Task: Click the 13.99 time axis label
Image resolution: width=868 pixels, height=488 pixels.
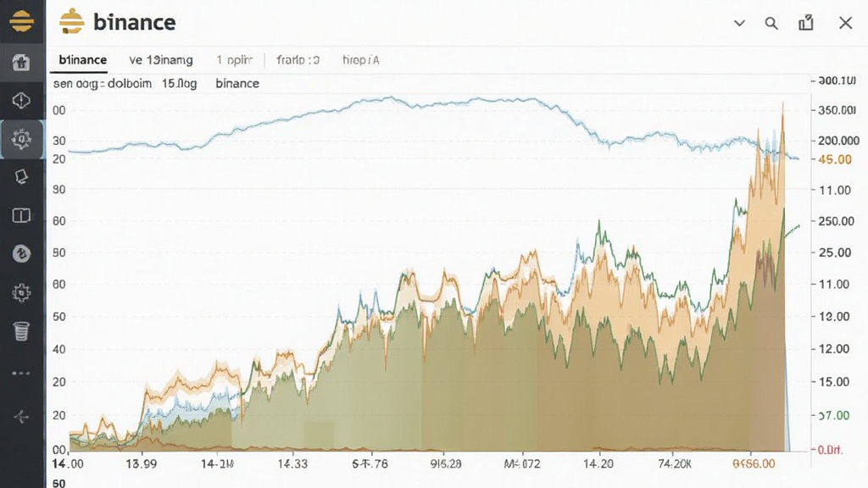Action: (x=142, y=463)
